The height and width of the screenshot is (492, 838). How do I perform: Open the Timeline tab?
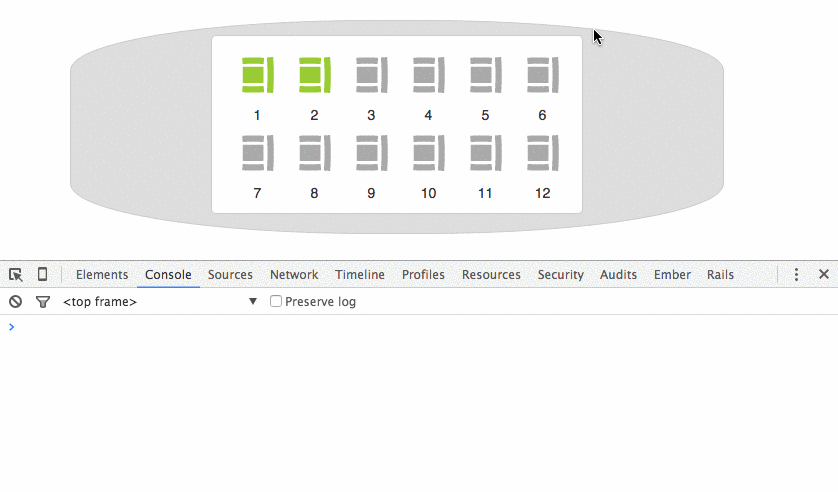[360, 274]
